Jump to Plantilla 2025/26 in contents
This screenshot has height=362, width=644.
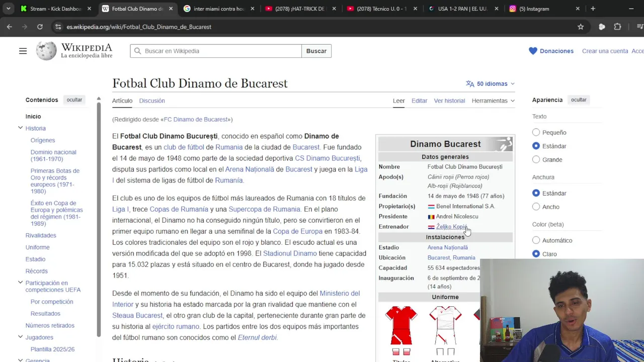[x=52, y=349]
